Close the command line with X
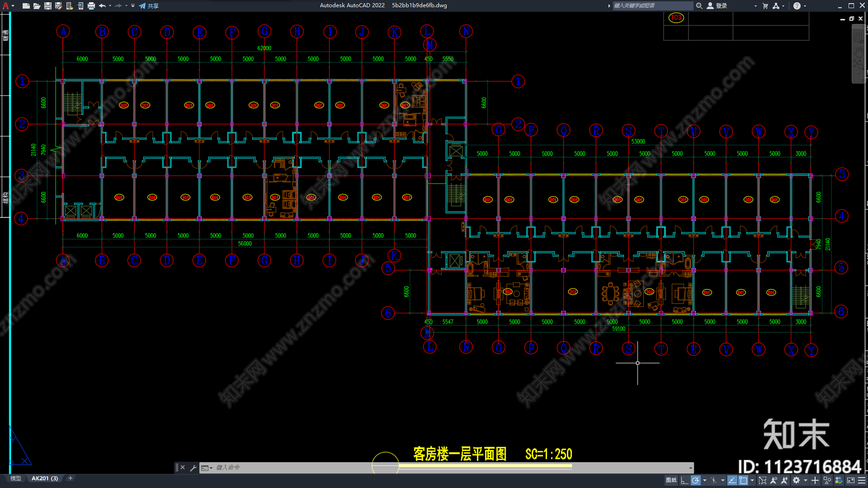Image resolution: width=868 pixels, height=488 pixels. click(x=183, y=467)
